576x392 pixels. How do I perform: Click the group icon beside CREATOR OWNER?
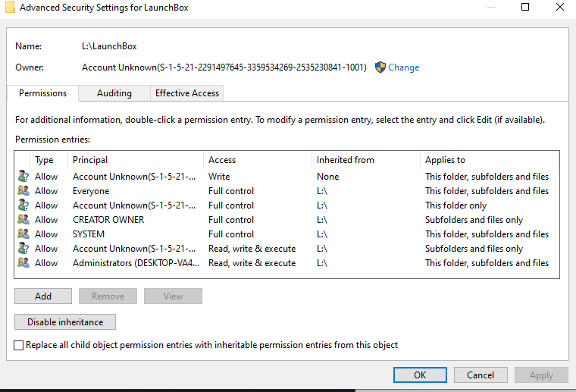pos(23,219)
